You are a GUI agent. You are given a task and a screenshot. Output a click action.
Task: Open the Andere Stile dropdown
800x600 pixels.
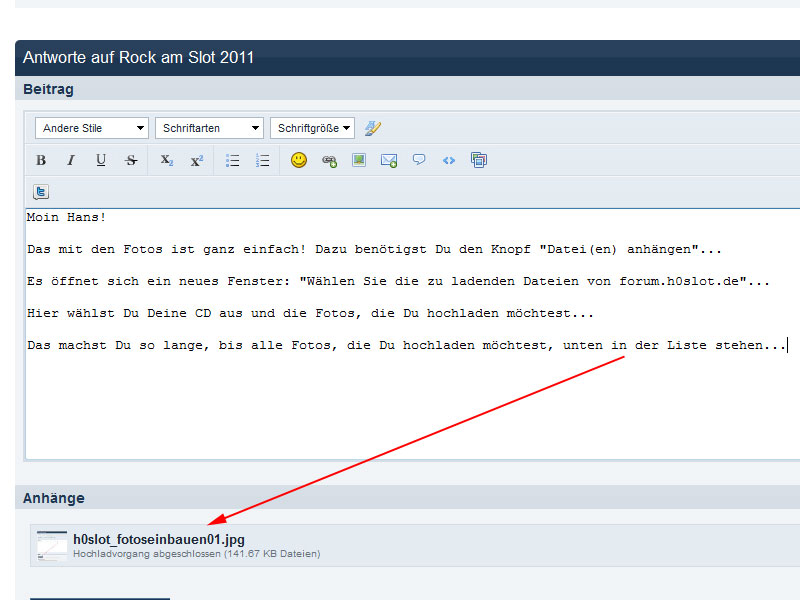(x=92, y=128)
